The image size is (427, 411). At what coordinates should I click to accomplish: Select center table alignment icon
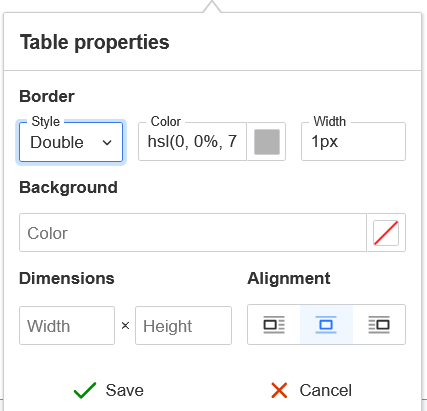(x=326, y=324)
